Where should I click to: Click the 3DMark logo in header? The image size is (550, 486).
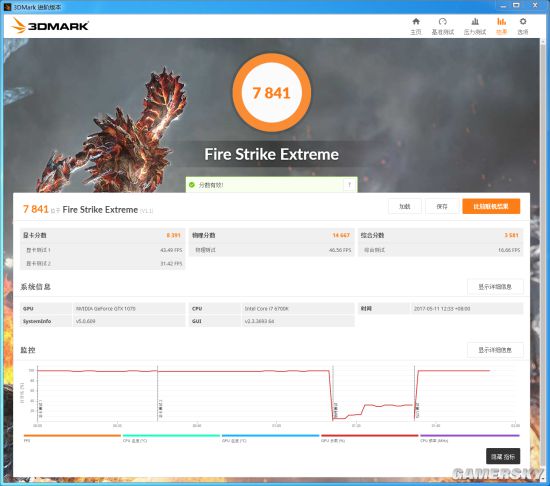point(50,26)
